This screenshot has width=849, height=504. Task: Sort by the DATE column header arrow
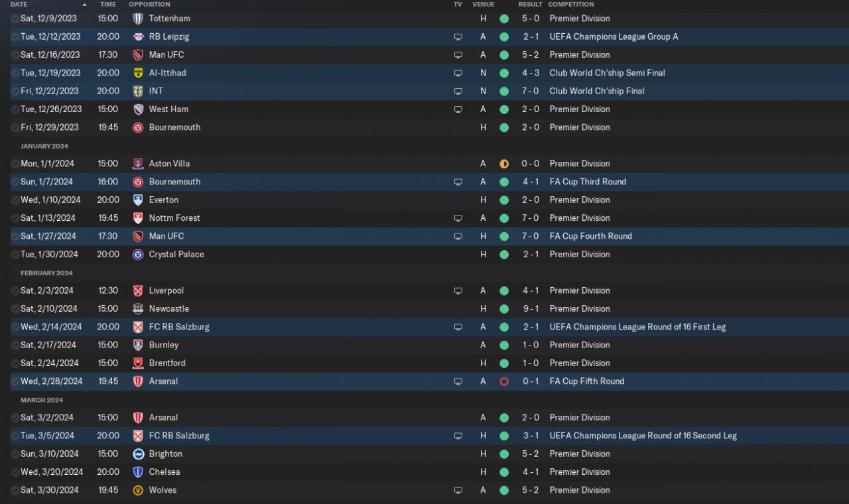point(84,5)
